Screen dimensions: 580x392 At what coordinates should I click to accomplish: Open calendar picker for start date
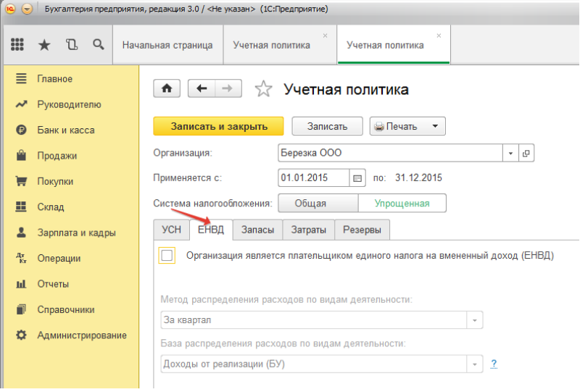(x=357, y=178)
